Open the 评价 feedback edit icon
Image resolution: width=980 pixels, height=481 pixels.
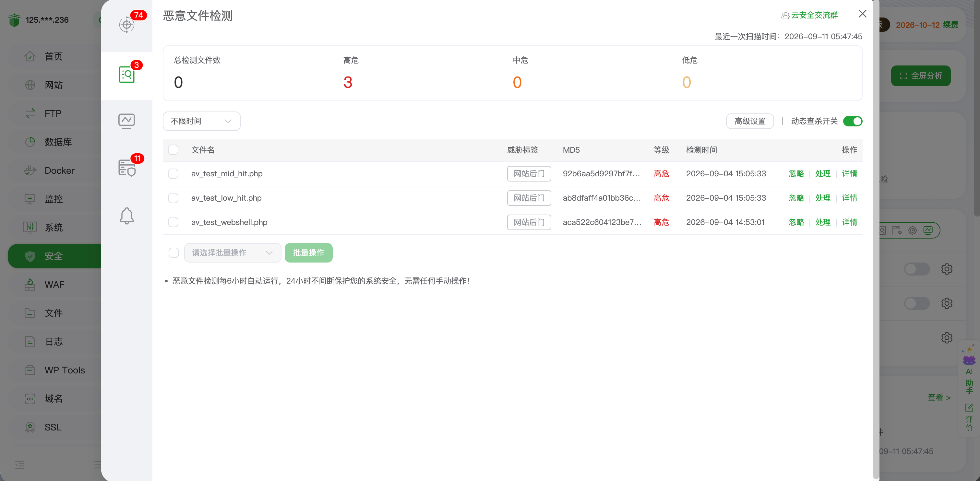[x=969, y=417]
